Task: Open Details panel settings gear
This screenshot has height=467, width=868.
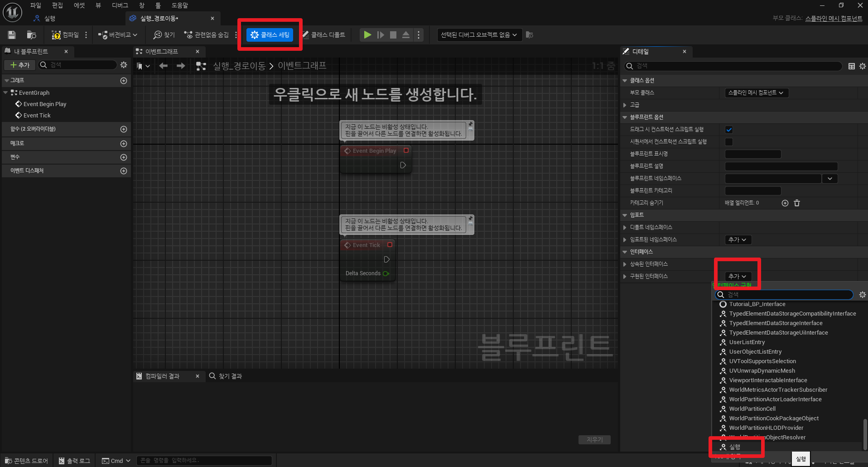Action: (x=863, y=66)
